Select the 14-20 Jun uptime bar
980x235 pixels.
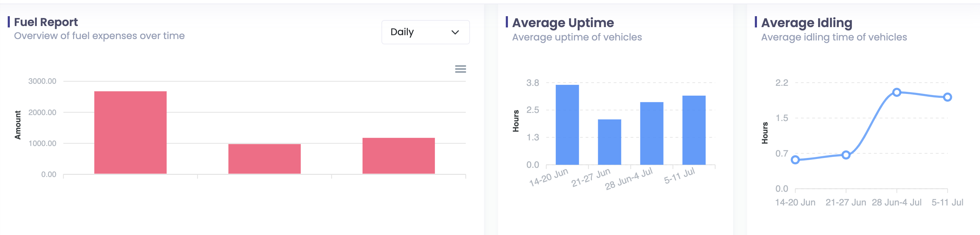567,125
